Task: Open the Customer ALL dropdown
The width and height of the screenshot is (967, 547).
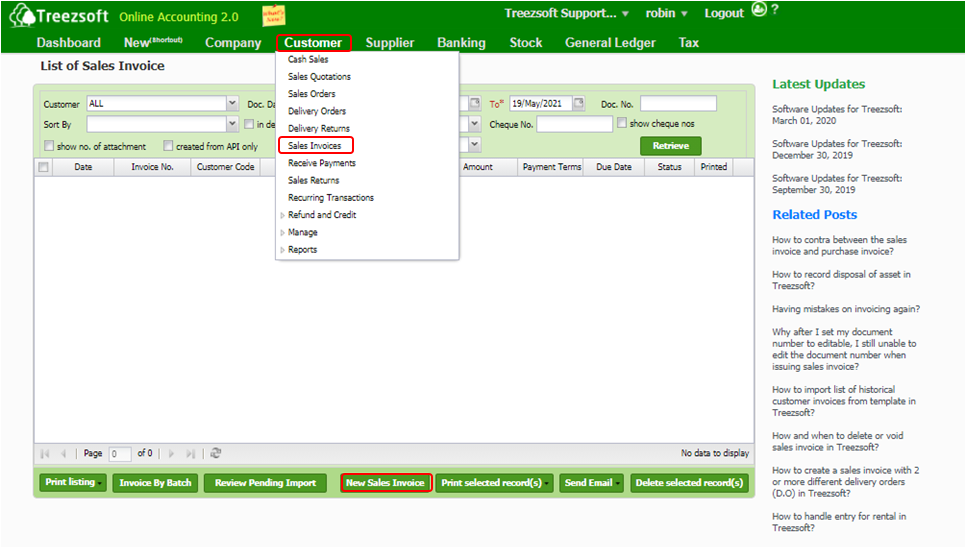Action: coord(232,103)
